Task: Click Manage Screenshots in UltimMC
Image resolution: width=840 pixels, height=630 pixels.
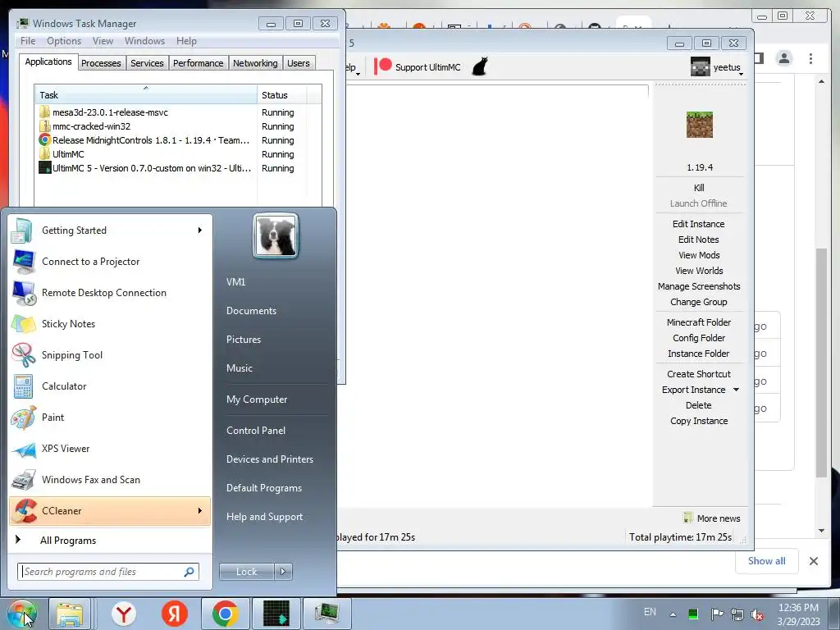Action: click(699, 286)
